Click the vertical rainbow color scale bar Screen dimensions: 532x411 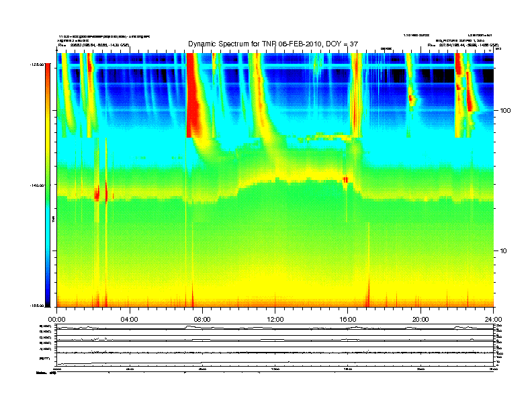[48, 185]
